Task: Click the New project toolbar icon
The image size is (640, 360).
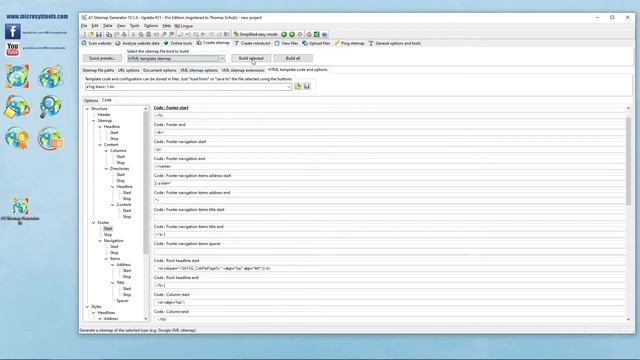Action: pyautogui.click(x=84, y=34)
